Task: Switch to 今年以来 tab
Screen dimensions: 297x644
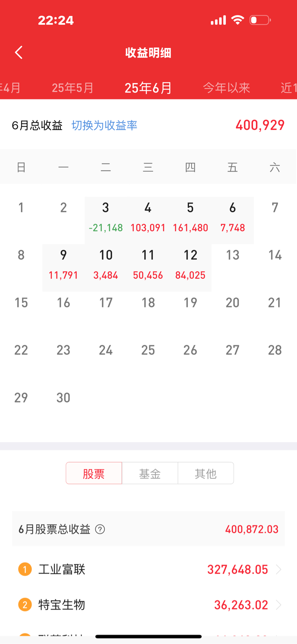Action: [x=227, y=88]
